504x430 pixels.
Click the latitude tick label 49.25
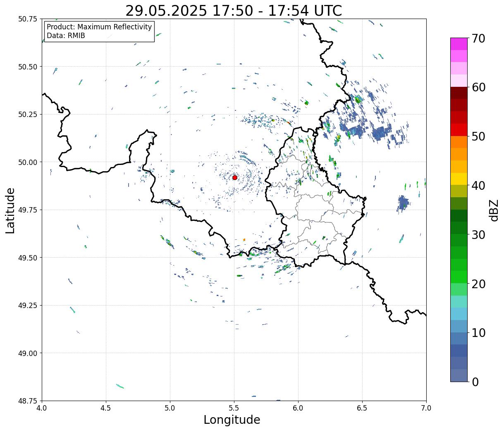coord(28,306)
